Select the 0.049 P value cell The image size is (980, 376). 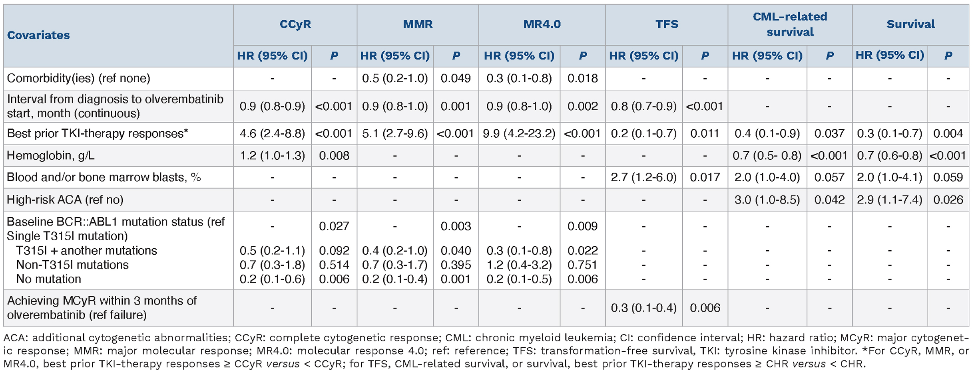pyautogui.click(x=456, y=78)
